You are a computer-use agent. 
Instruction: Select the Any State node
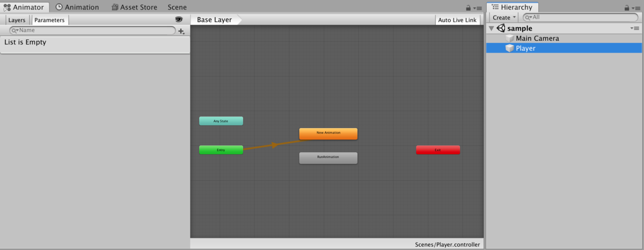coord(221,121)
